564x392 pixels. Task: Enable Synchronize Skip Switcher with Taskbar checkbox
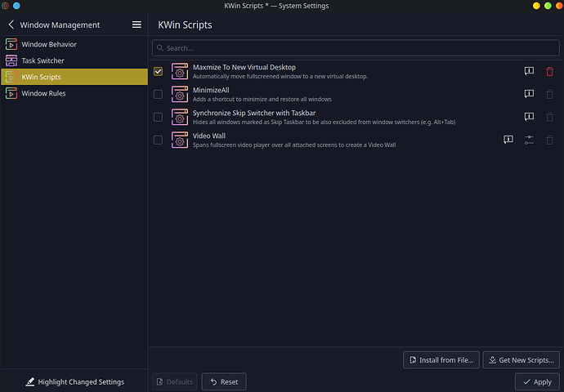(x=158, y=118)
